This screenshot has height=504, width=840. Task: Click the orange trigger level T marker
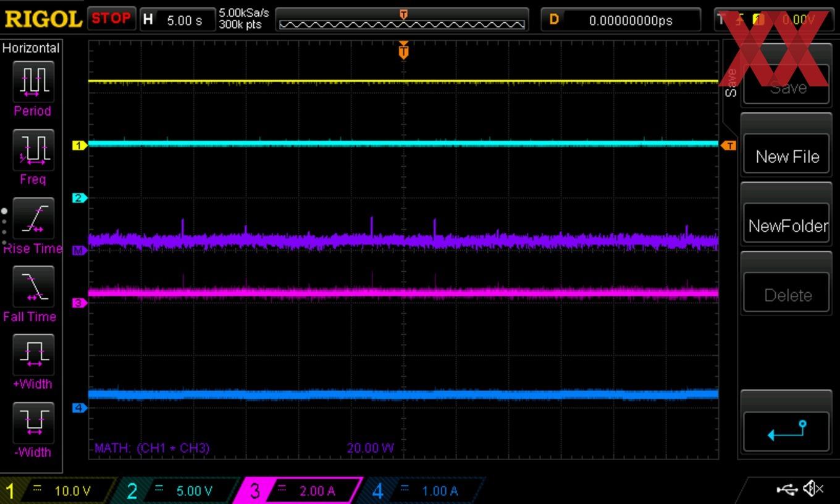pyautogui.click(x=729, y=146)
